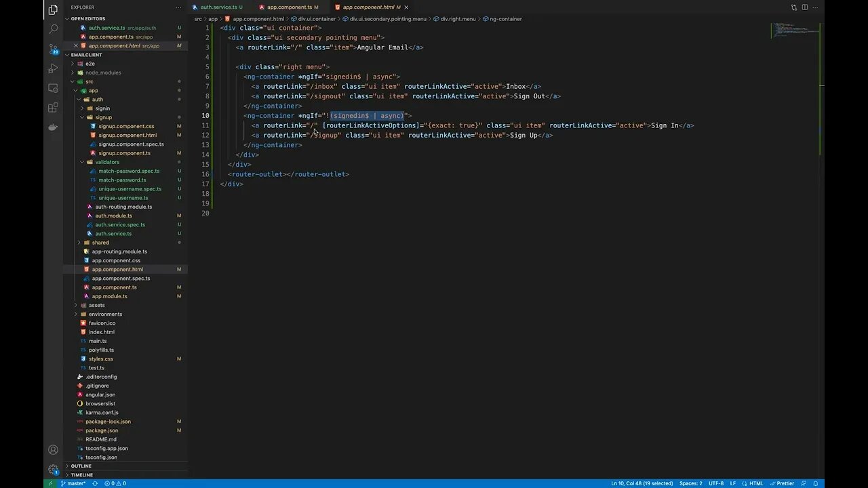Click src in the breadcrumb path
This screenshot has height=488, width=868.
pyautogui.click(x=198, y=19)
